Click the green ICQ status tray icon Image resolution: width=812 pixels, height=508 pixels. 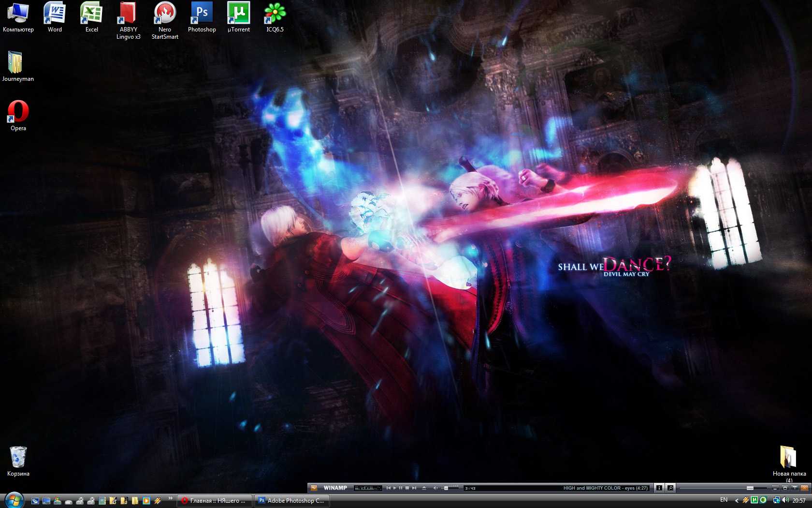[763, 500]
